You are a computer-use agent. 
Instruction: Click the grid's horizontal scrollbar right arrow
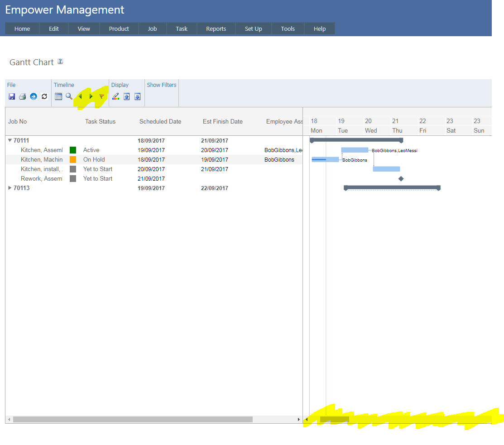coord(298,420)
